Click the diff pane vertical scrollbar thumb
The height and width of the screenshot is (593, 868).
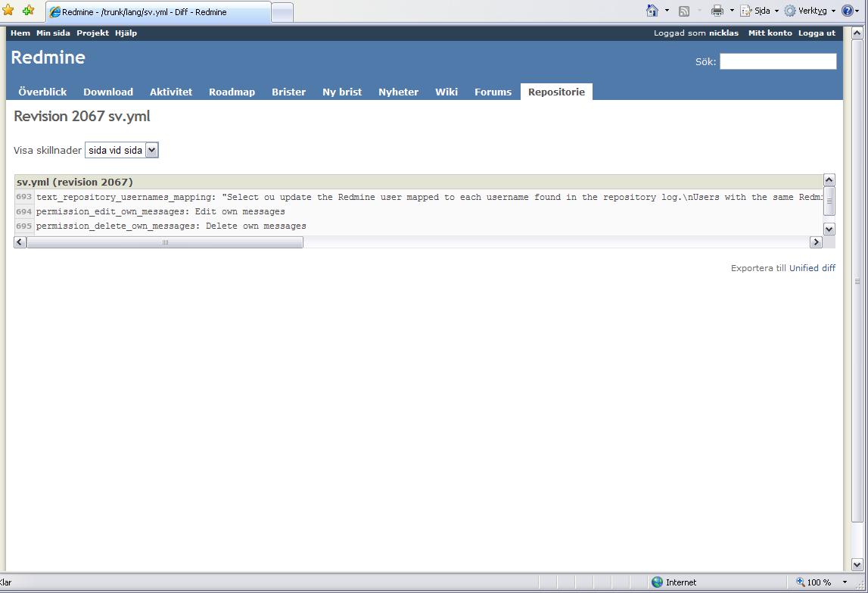click(829, 201)
